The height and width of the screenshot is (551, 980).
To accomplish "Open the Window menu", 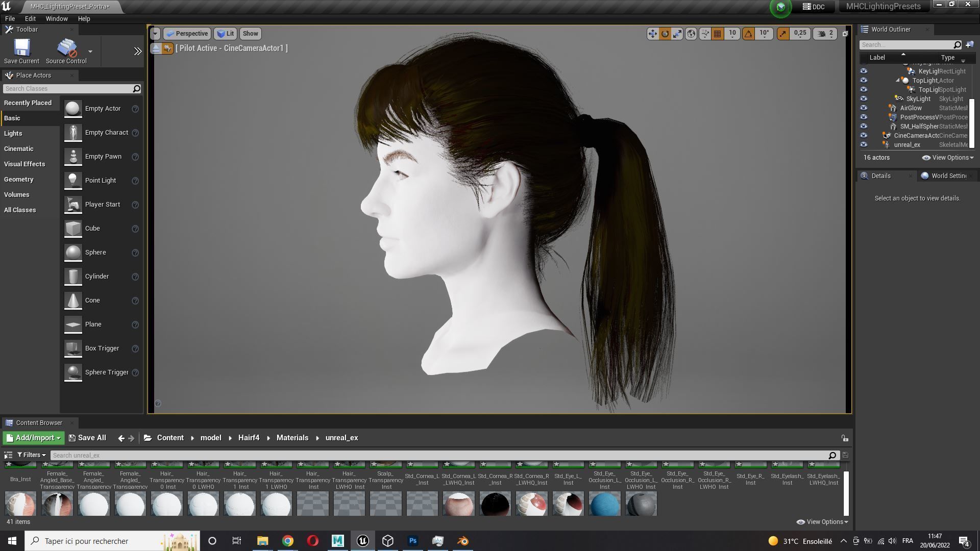I will tap(57, 19).
